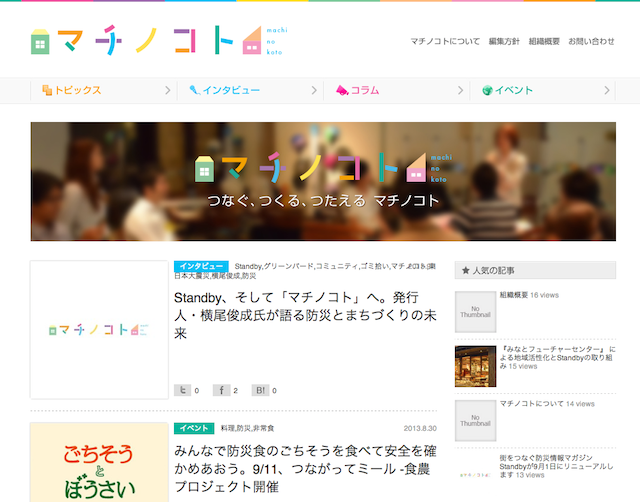The image size is (640, 502).
Task: Click the 料理,防災,非常食 tags line
Action: pyautogui.click(x=247, y=428)
